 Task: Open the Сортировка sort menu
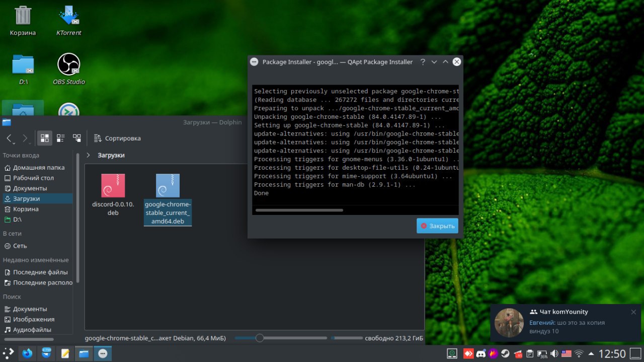pos(117,138)
